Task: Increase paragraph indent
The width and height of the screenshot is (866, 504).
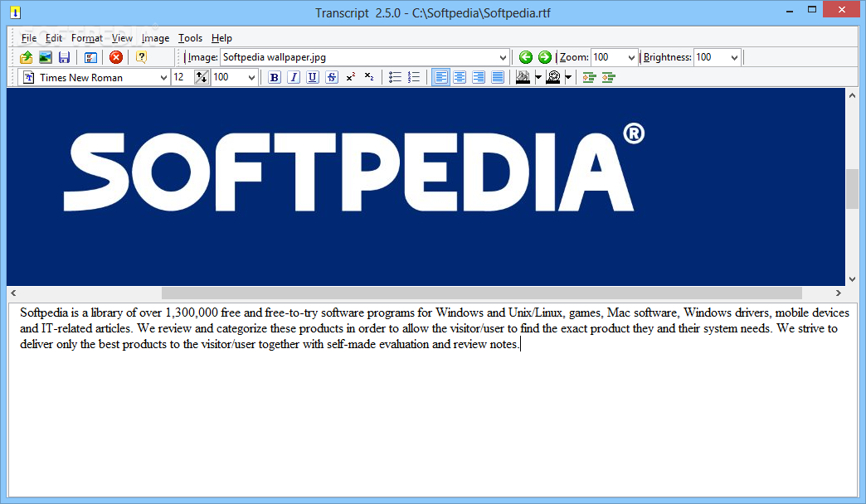Action: click(589, 77)
